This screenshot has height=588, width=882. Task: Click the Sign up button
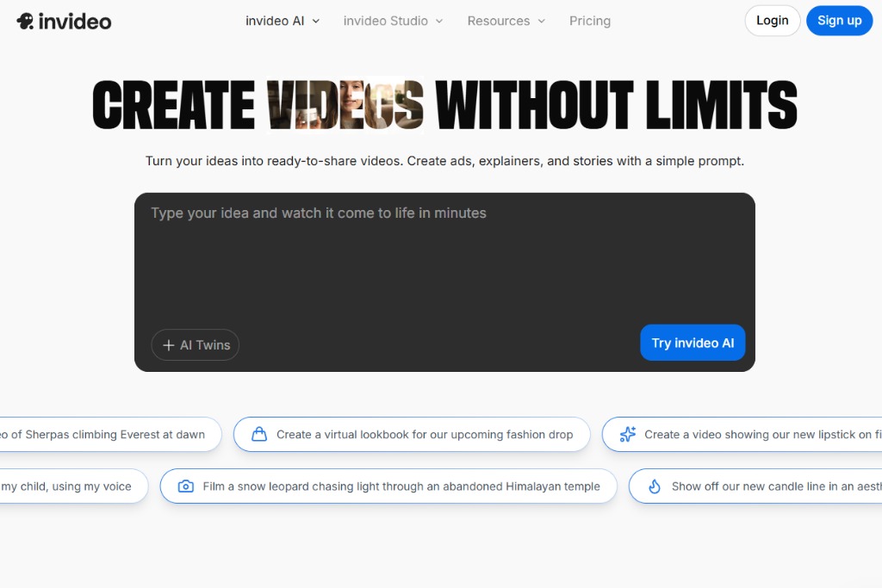point(839,21)
